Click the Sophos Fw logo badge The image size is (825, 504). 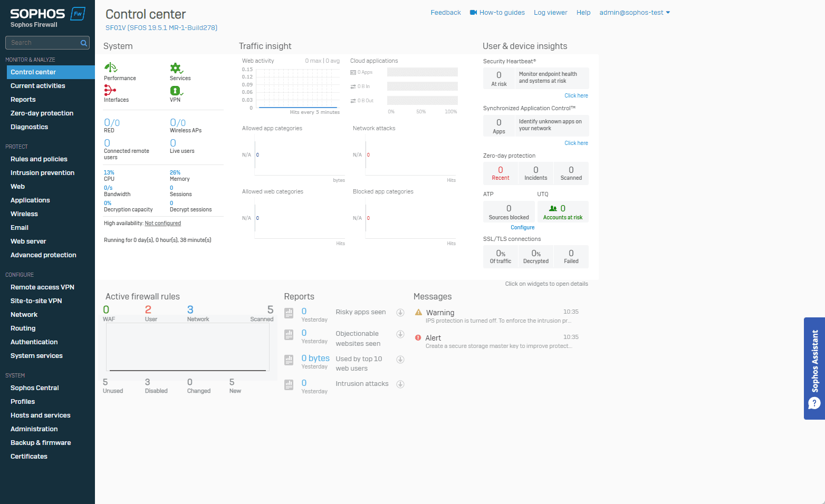[78, 14]
